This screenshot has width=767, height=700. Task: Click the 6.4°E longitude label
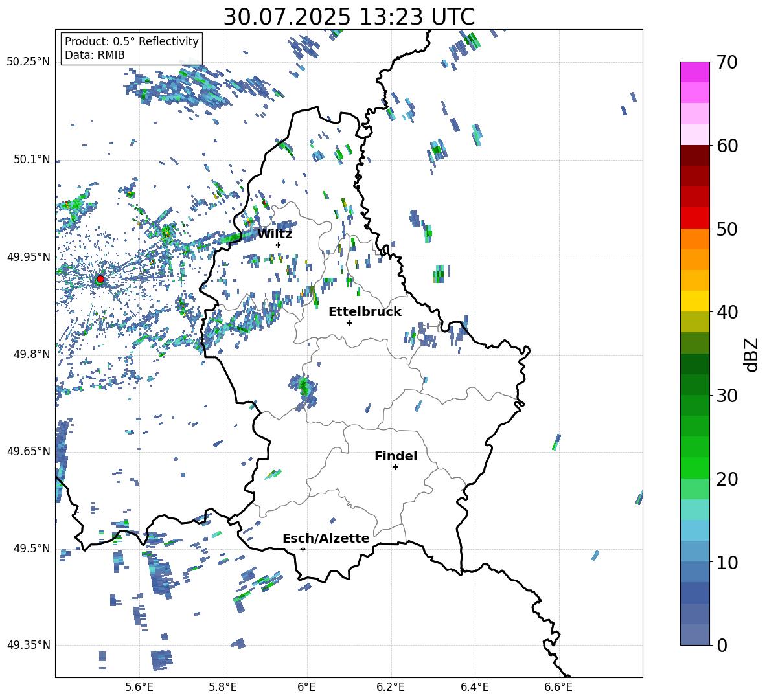tap(474, 687)
